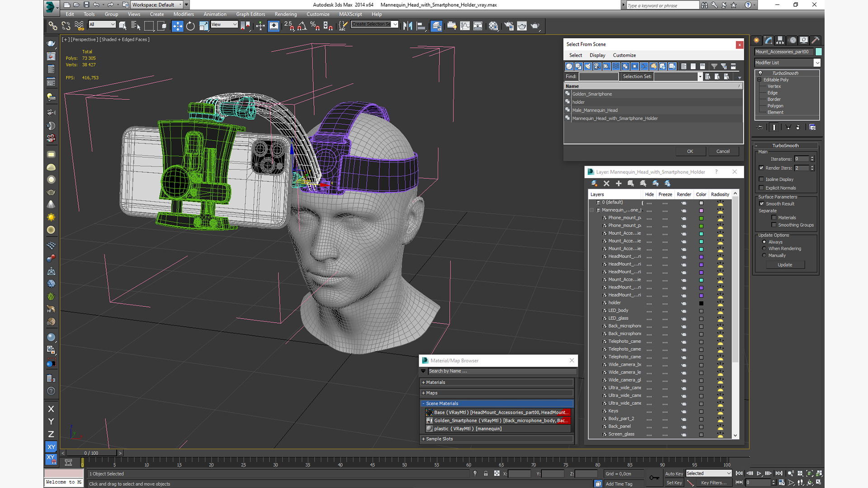Screen dimensions: 868x488
Task: Click the TurboSmooth Update button
Action: 785,265
